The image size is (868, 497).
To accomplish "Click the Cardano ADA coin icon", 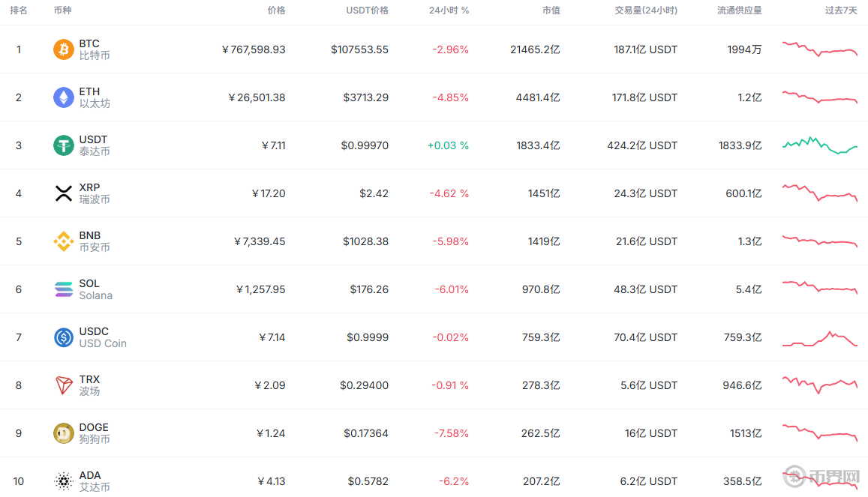I will (x=64, y=481).
